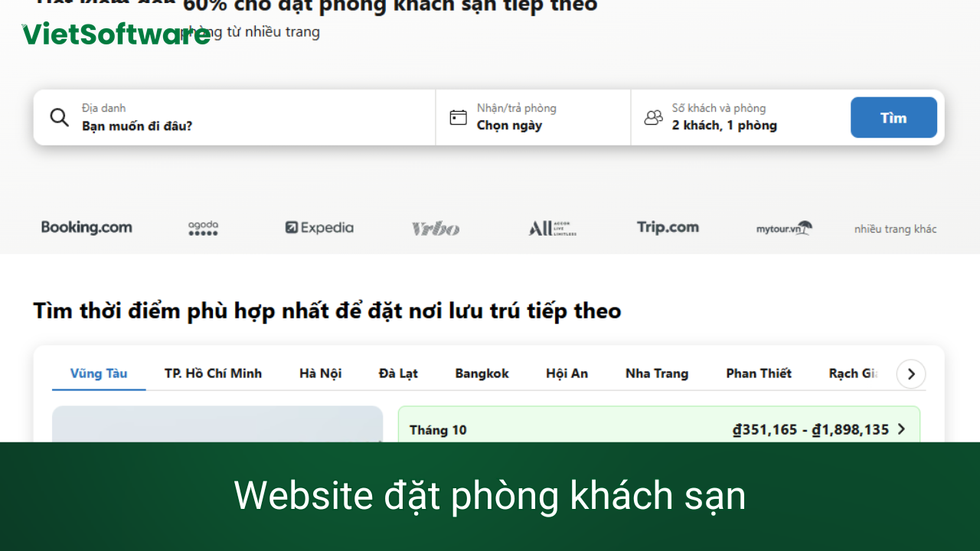Click the blue 'Tìm' search button
The height and width of the screenshot is (551, 980).
click(893, 117)
